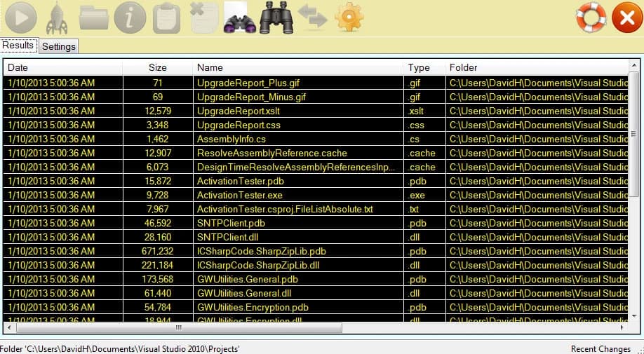Select the UpgradeReport.xslt file name
The image size is (644, 354).
239,111
